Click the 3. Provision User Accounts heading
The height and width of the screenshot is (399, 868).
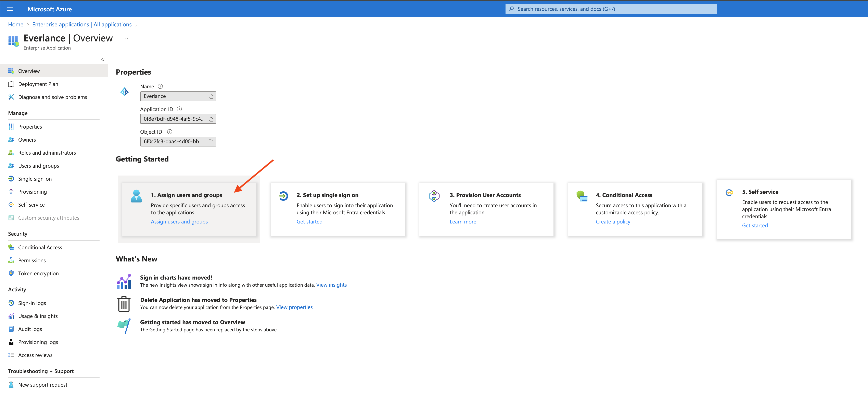point(485,195)
